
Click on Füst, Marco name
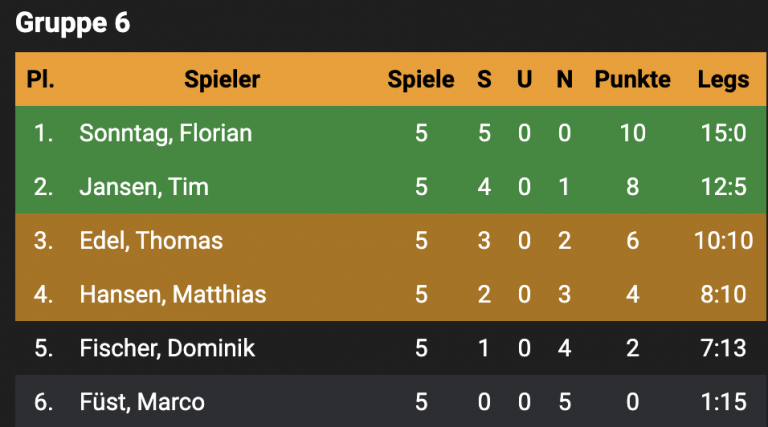click(x=142, y=402)
